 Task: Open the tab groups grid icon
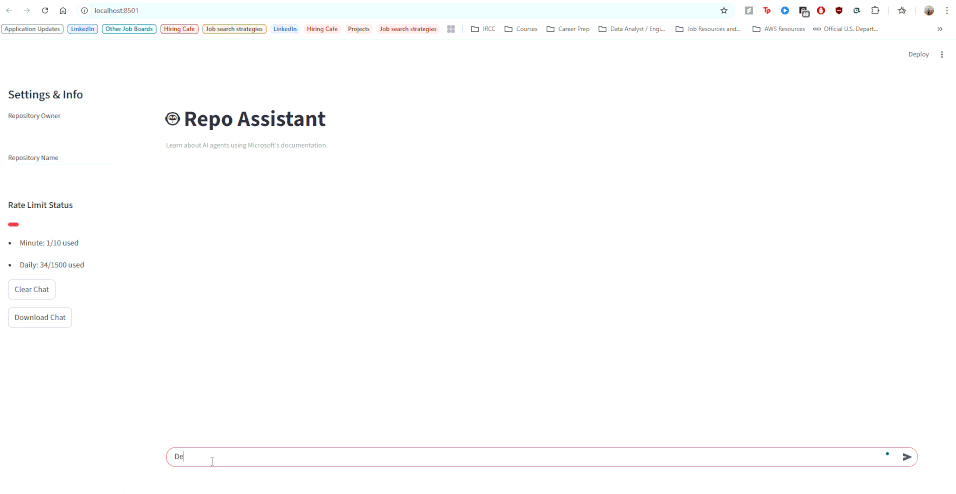(451, 29)
